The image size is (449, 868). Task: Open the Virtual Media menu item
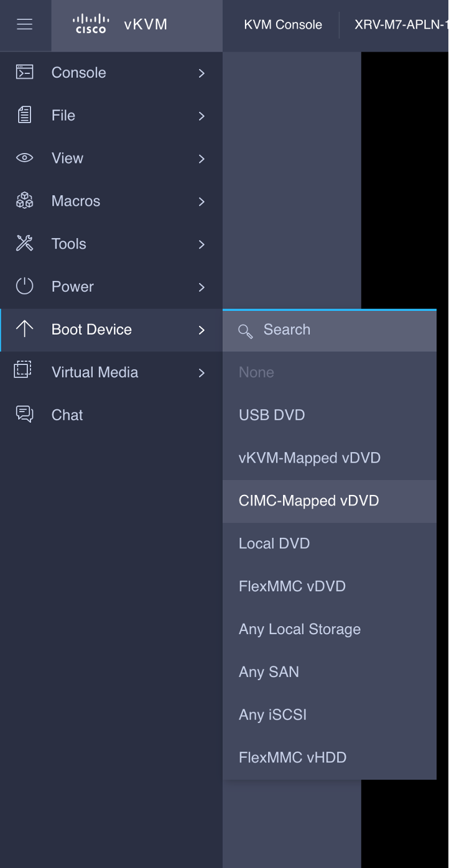[111, 372]
